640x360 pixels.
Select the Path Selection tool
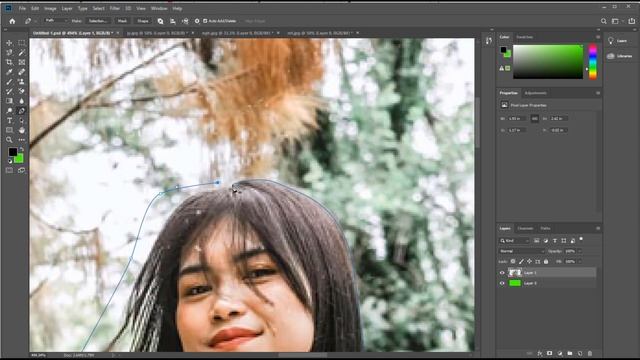(22, 120)
